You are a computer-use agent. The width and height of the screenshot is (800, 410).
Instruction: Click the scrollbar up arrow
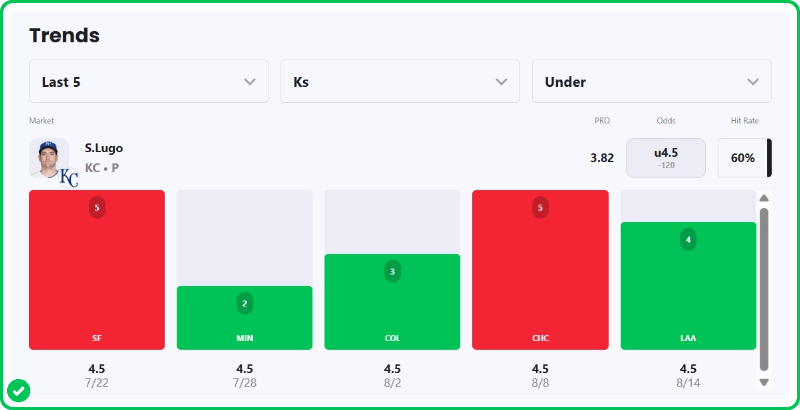(x=764, y=198)
